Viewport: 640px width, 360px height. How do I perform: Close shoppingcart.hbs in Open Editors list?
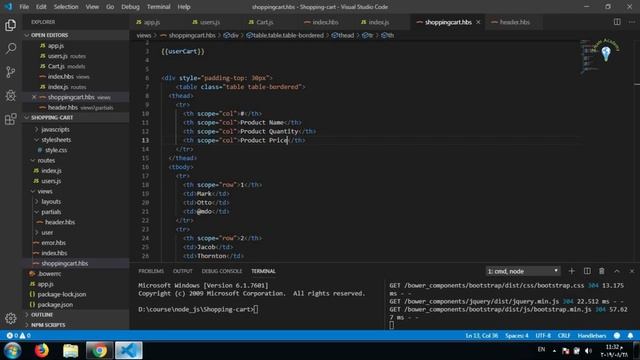point(34,97)
